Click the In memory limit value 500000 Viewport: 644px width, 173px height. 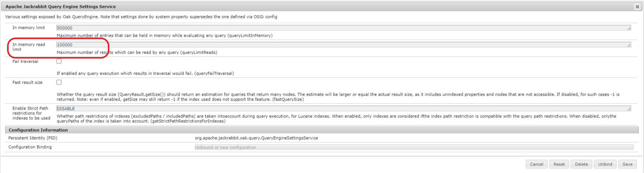[65, 28]
